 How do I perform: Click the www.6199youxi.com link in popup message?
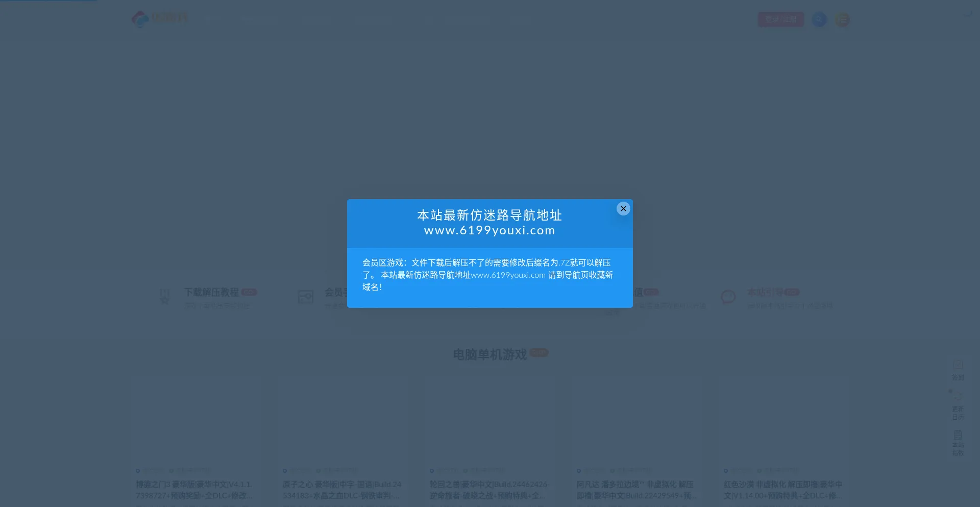coord(508,275)
